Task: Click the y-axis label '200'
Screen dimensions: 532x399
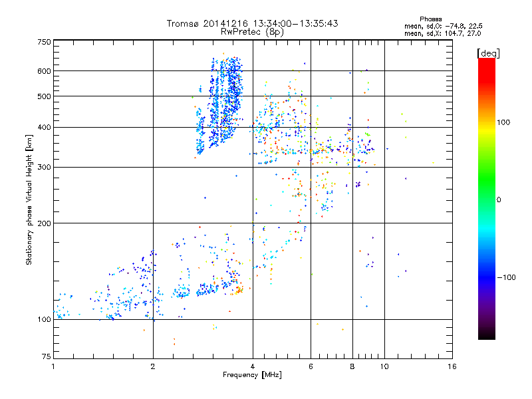Action: click(44, 223)
